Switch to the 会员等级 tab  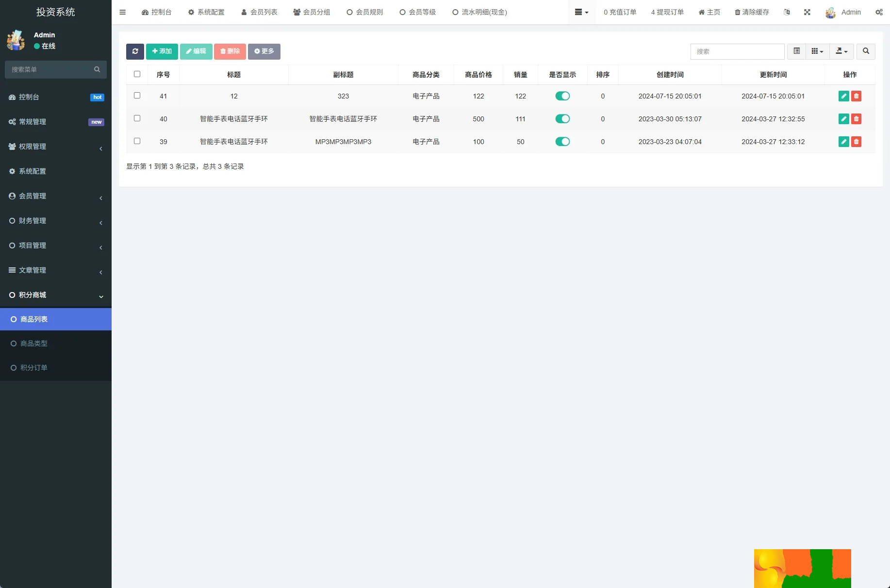coord(417,12)
